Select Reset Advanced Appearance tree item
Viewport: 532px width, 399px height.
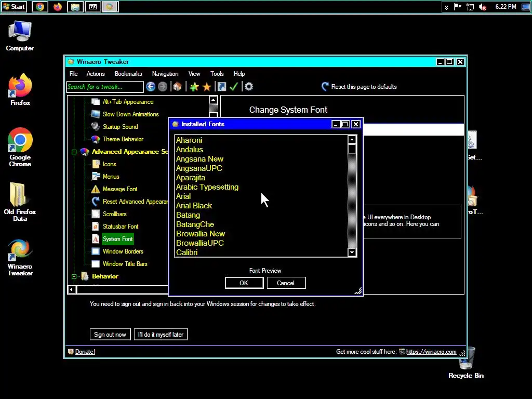click(135, 202)
